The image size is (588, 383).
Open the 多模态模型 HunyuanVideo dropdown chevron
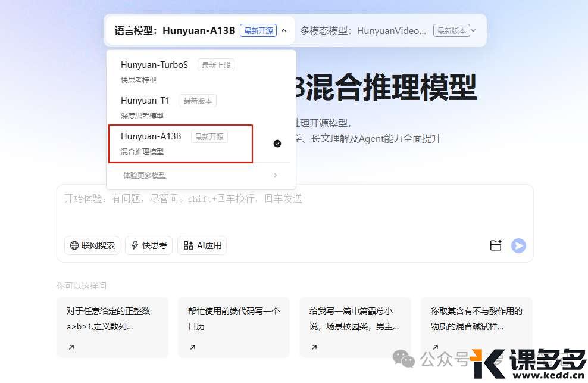(x=473, y=31)
